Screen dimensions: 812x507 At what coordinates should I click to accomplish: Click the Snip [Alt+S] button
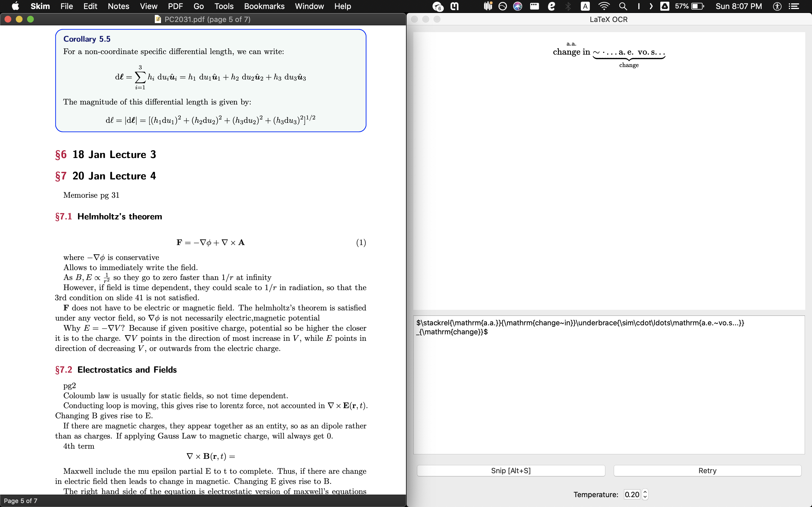coord(510,470)
